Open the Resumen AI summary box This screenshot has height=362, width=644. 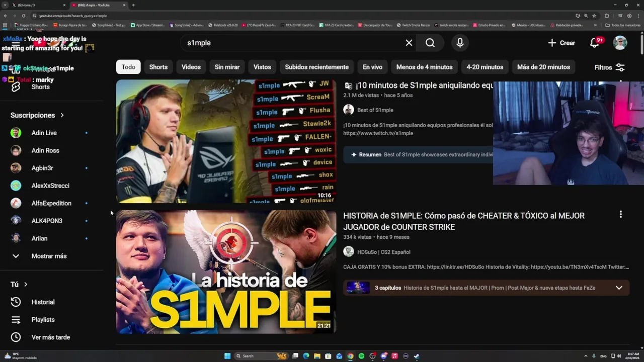[x=418, y=154]
